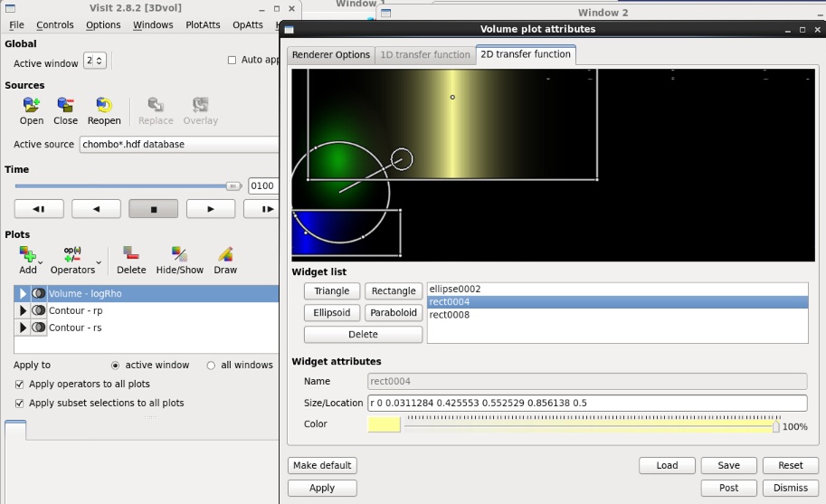Image resolution: width=826 pixels, height=504 pixels.
Task: Click the Hide/Show plot icon
Action: [179, 254]
